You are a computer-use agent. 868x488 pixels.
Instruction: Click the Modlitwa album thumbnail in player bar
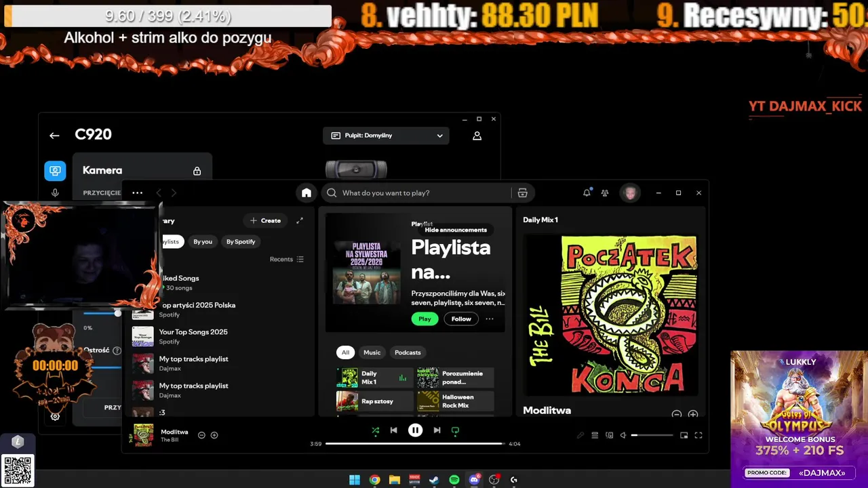click(143, 434)
